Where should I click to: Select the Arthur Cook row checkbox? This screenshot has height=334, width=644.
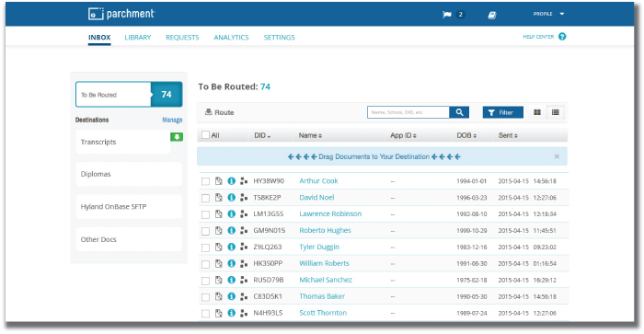pos(205,181)
